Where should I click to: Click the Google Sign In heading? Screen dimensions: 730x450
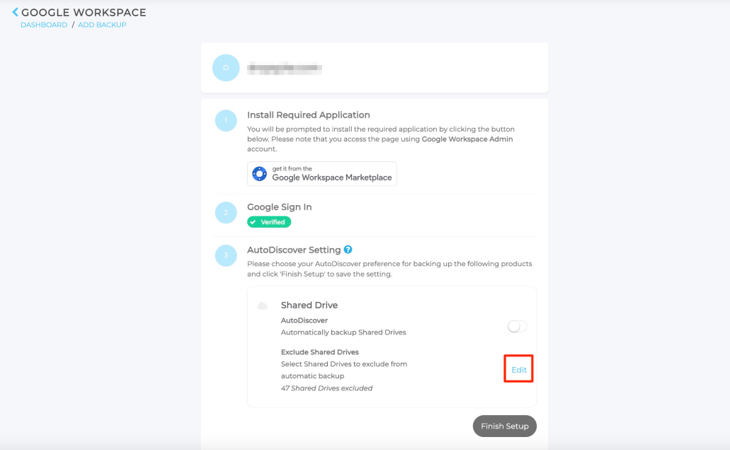pyautogui.click(x=279, y=207)
